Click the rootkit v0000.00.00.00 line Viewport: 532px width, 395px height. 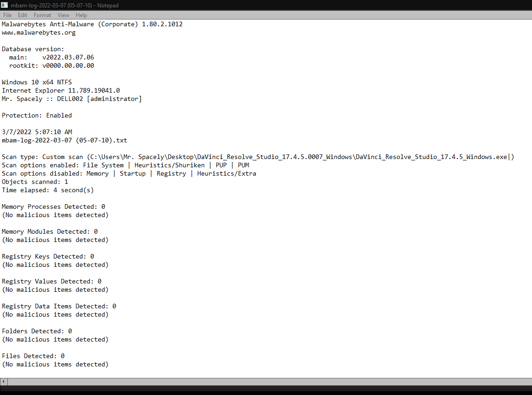52,65
